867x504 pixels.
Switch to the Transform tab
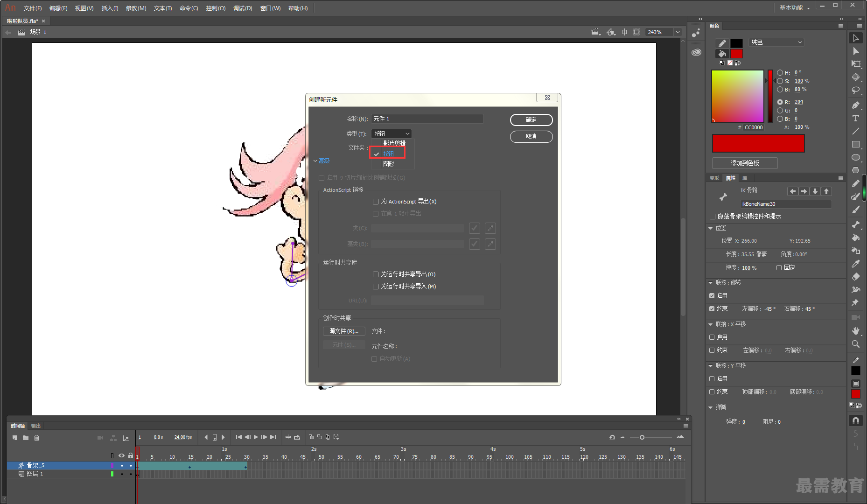[714, 178]
